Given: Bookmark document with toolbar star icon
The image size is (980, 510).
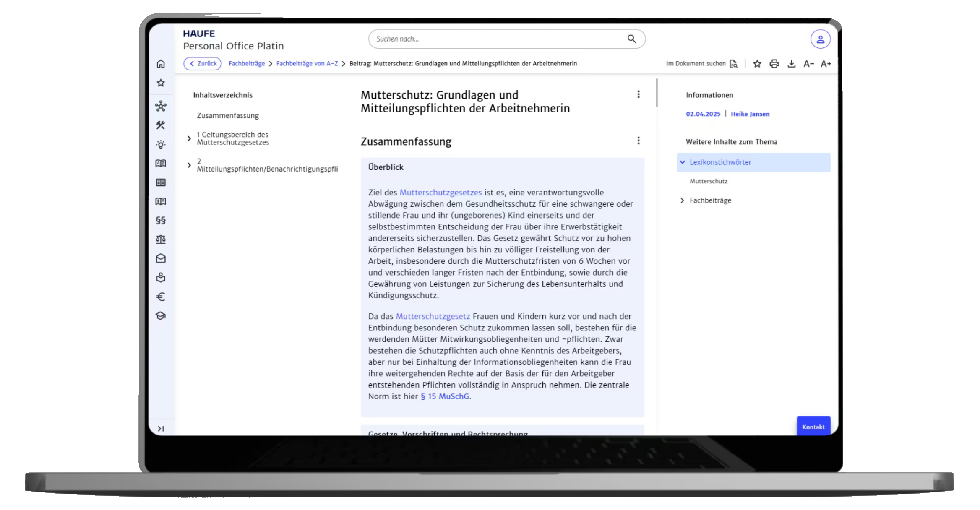Looking at the screenshot, I should [x=757, y=64].
